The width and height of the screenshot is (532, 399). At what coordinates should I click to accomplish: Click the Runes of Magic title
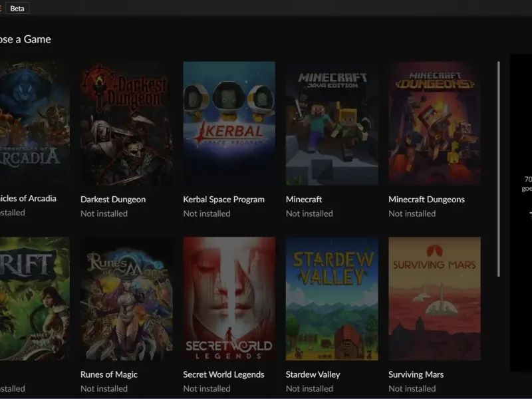pos(109,374)
